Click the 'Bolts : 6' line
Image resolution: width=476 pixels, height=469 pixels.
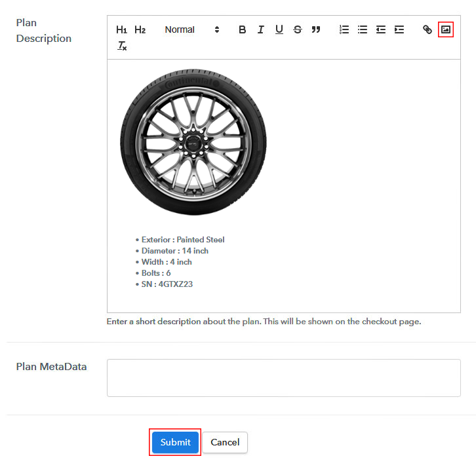[x=156, y=273]
